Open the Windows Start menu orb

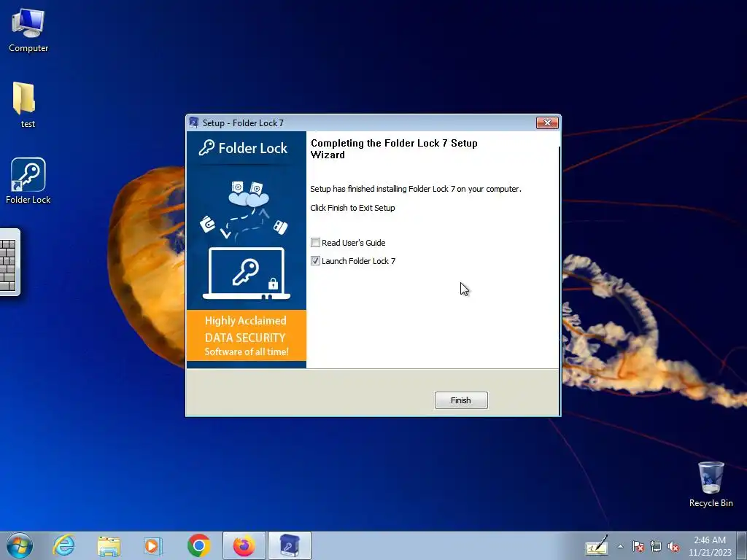[20, 545]
